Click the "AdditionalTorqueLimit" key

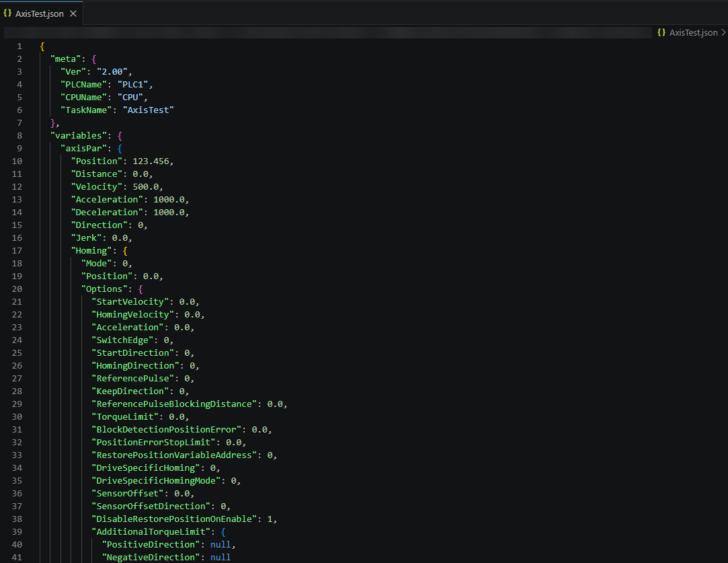click(151, 531)
